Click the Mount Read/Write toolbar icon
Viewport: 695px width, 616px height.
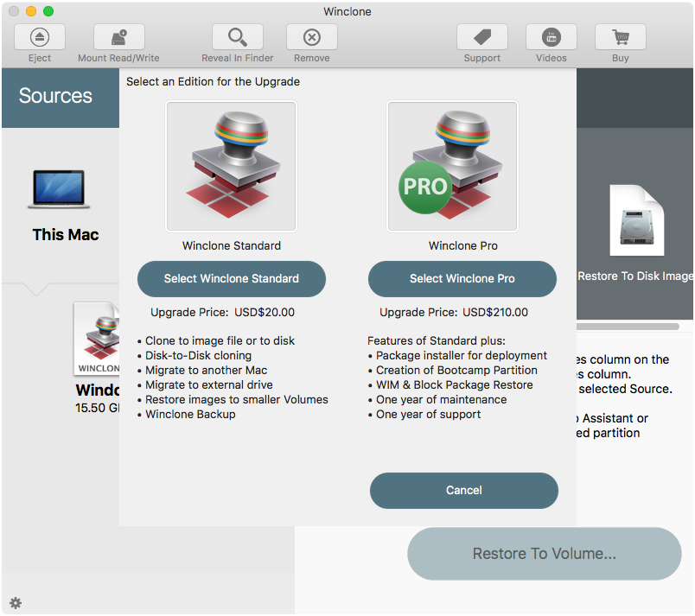click(118, 37)
